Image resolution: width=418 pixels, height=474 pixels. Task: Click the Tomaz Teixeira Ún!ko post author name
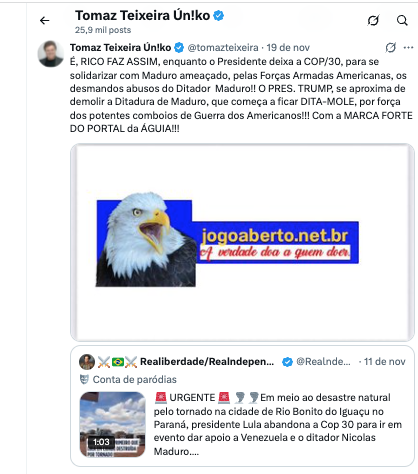[x=120, y=48]
